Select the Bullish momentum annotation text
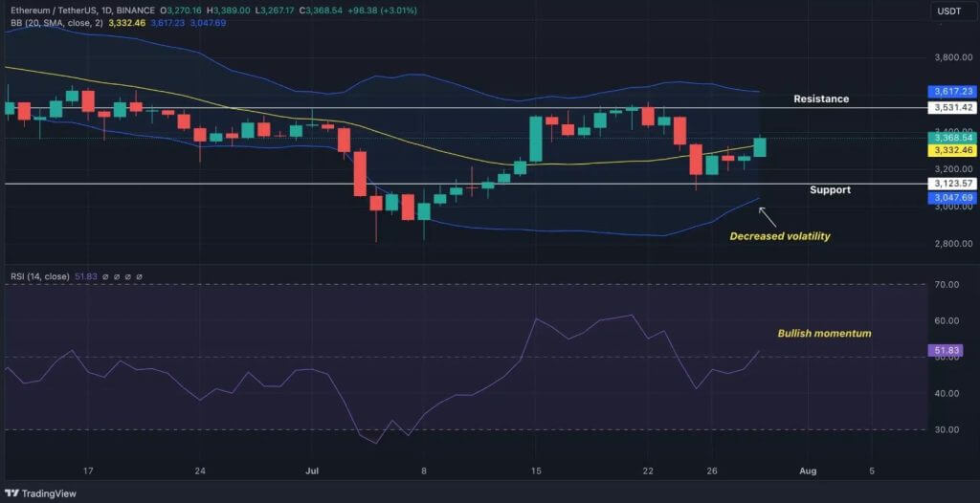 point(824,334)
